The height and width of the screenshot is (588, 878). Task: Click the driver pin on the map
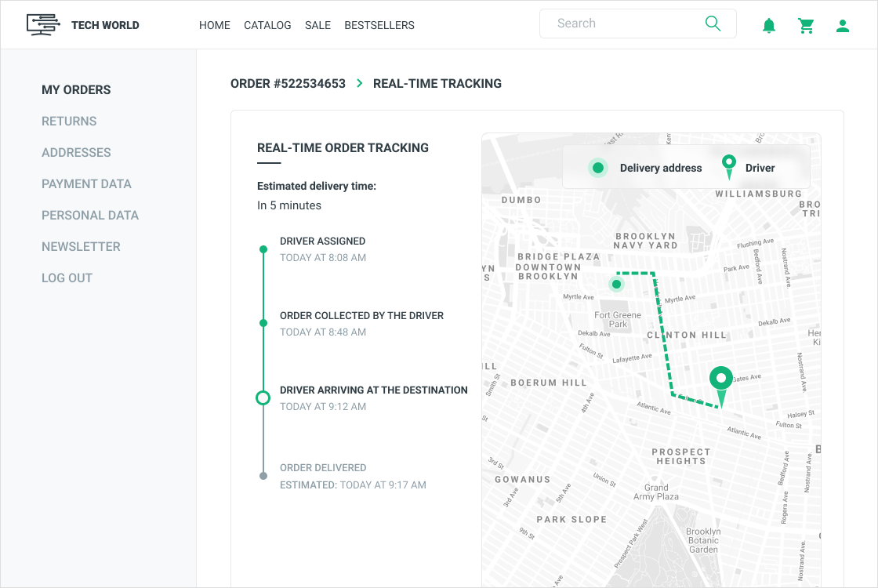point(720,382)
